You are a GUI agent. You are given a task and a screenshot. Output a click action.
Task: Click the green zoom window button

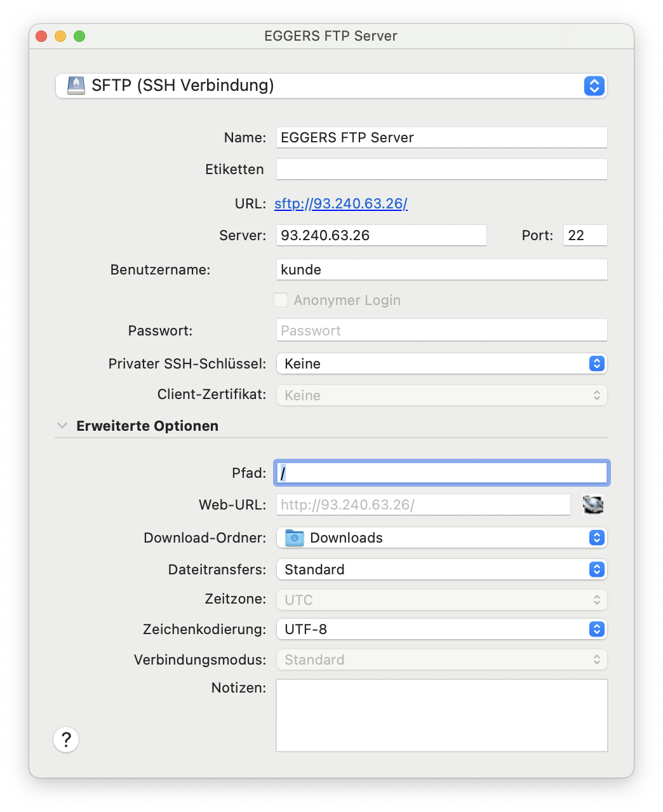coord(79,36)
